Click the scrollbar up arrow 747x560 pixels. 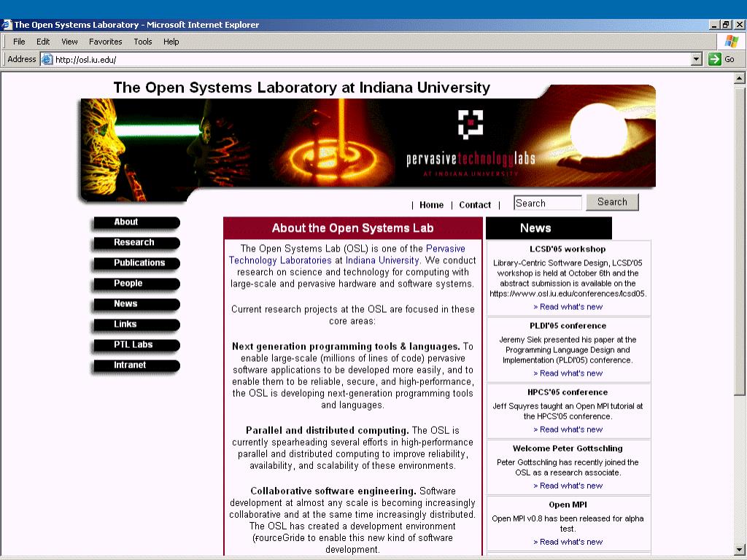click(740, 78)
